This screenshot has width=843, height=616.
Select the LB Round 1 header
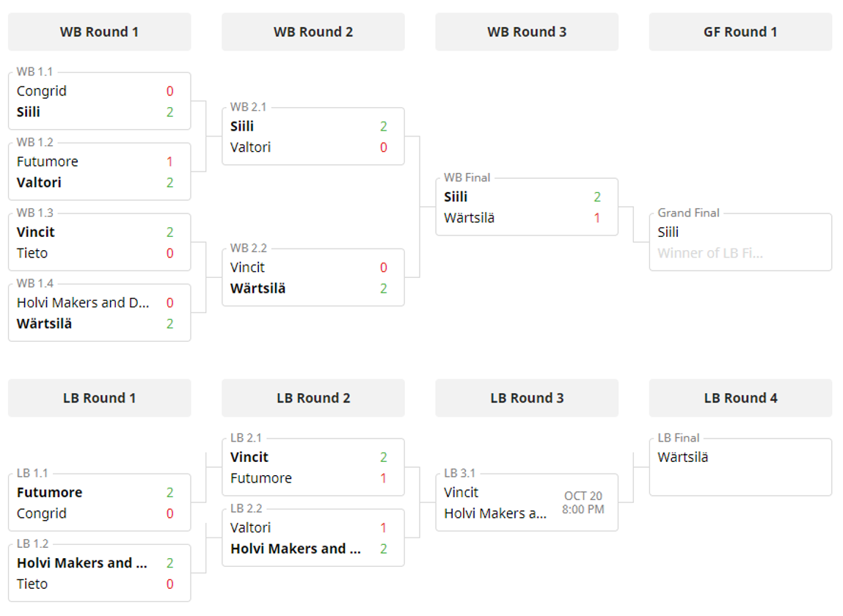tap(99, 398)
